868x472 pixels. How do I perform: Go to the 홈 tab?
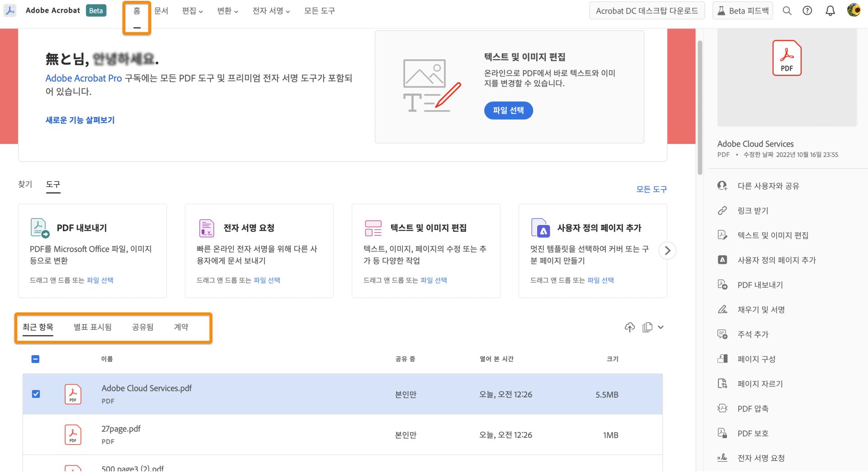tap(137, 11)
